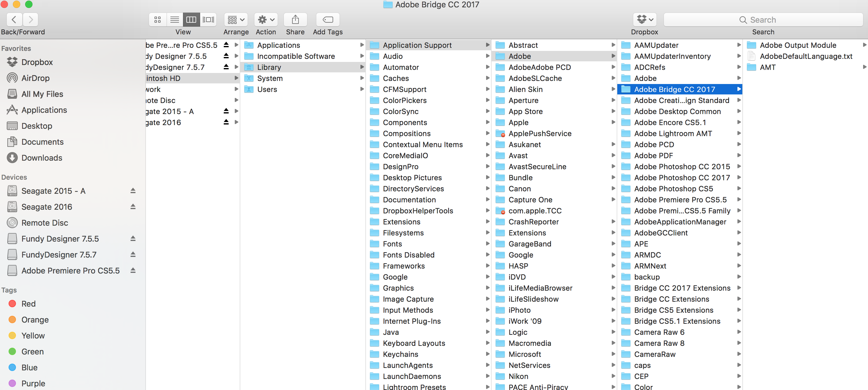Switch to icon view mode
868x390 pixels.
(157, 20)
